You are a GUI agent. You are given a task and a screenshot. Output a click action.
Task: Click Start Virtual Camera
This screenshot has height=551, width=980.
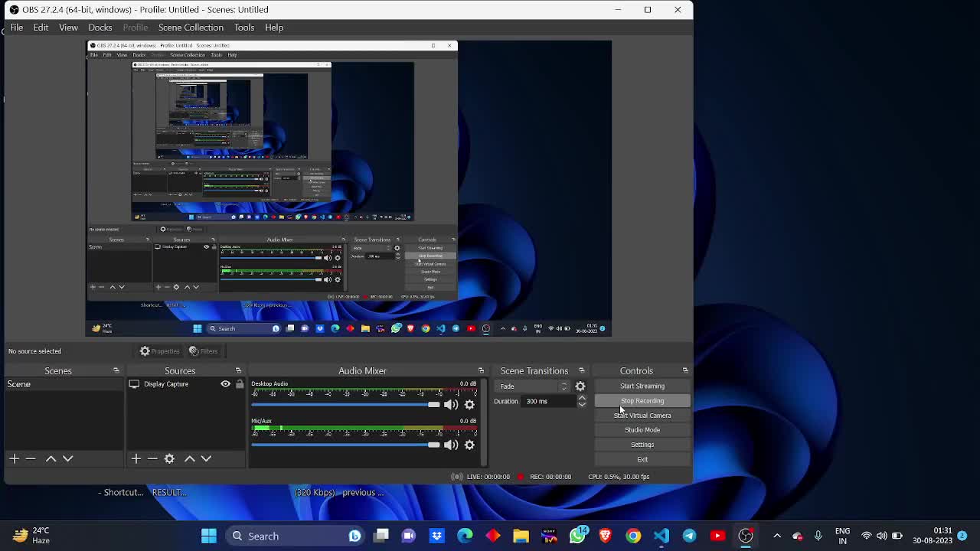pyautogui.click(x=642, y=416)
